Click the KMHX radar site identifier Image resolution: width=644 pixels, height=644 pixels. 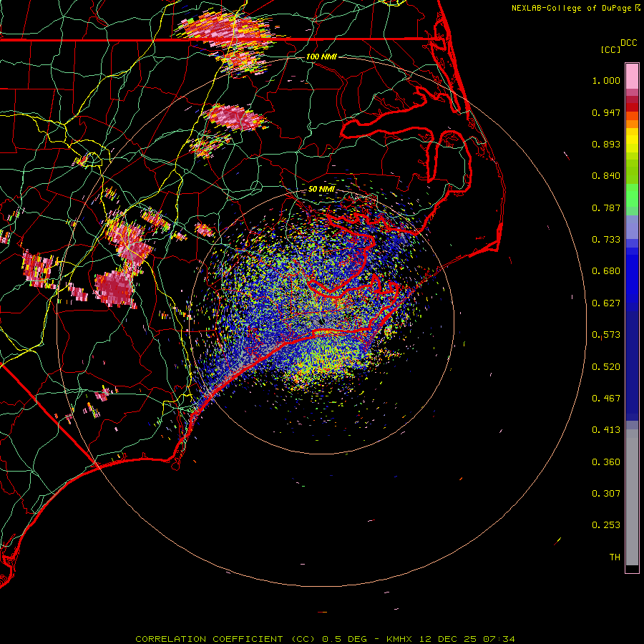point(399,639)
